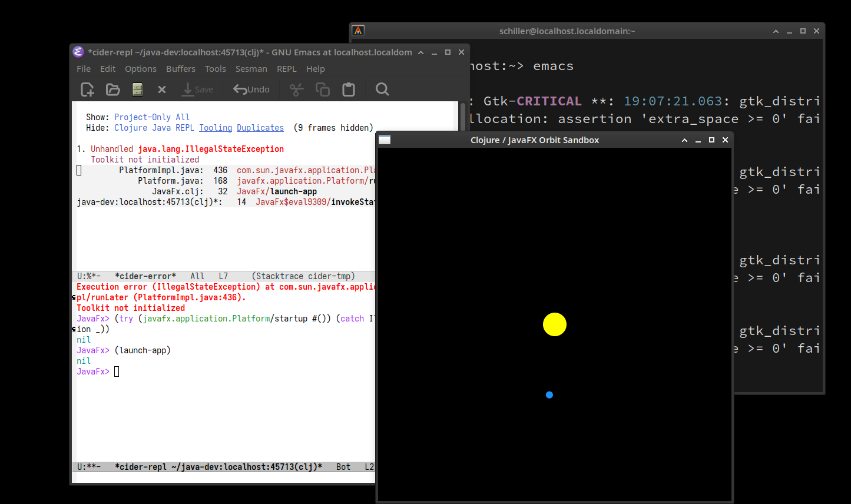Click the yellow sun in Orbit Sandbox
This screenshot has width=851, height=504.
point(555,324)
